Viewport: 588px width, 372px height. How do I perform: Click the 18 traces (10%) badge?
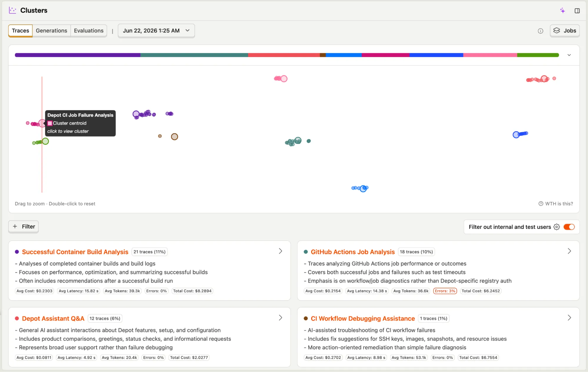[x=416, y=252]
